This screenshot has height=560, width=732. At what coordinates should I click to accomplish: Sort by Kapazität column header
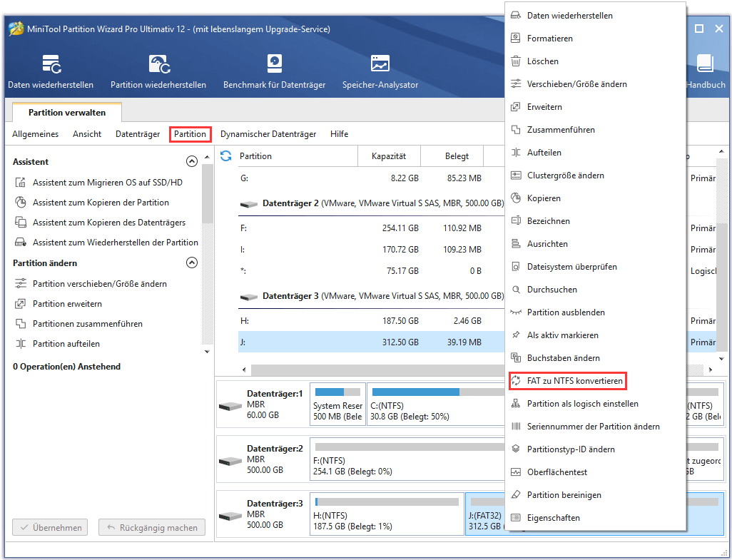(389, 156)
